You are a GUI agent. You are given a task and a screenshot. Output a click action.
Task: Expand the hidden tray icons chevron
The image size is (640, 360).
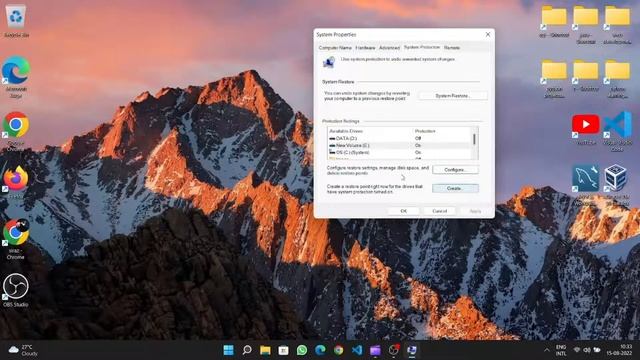pyautogui.click(x=547, y=350)
